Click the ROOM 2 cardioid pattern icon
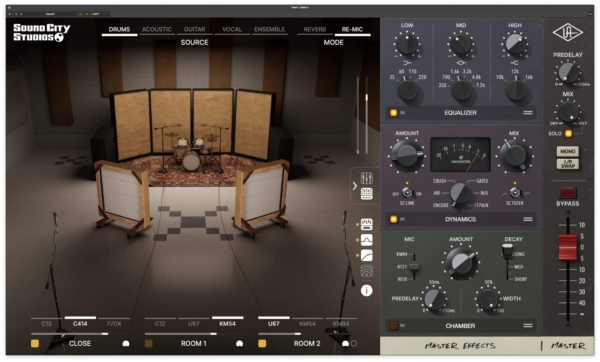The height and width of the screenshot is (362, 600). [345, 344]
